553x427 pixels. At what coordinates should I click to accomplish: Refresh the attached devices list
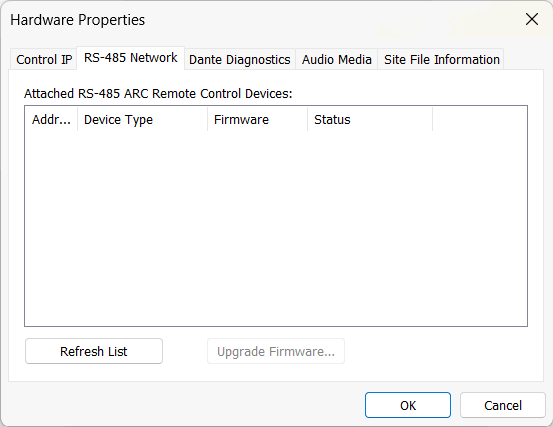(x=94, y=351)
